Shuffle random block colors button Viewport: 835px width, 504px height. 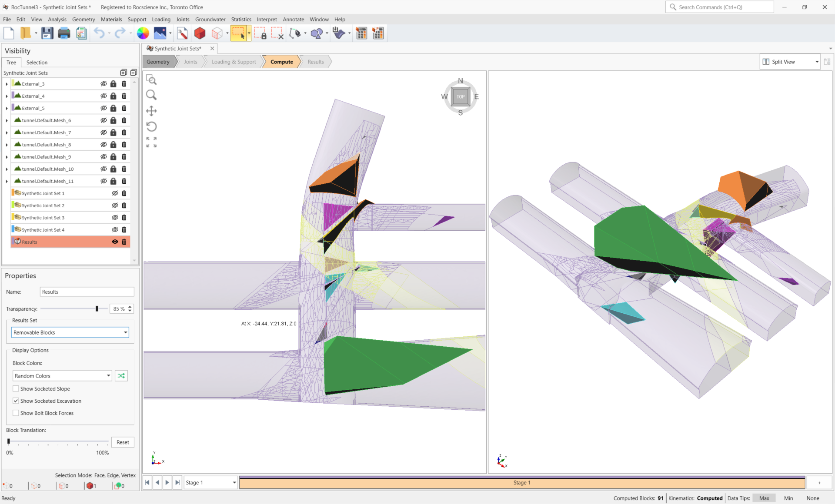[121, 376]
